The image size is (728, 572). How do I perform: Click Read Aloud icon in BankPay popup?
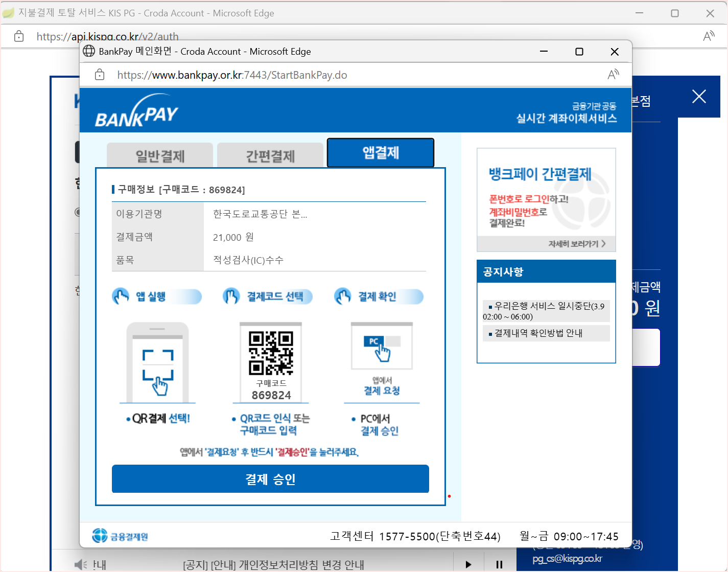click(x=614, y=75)
